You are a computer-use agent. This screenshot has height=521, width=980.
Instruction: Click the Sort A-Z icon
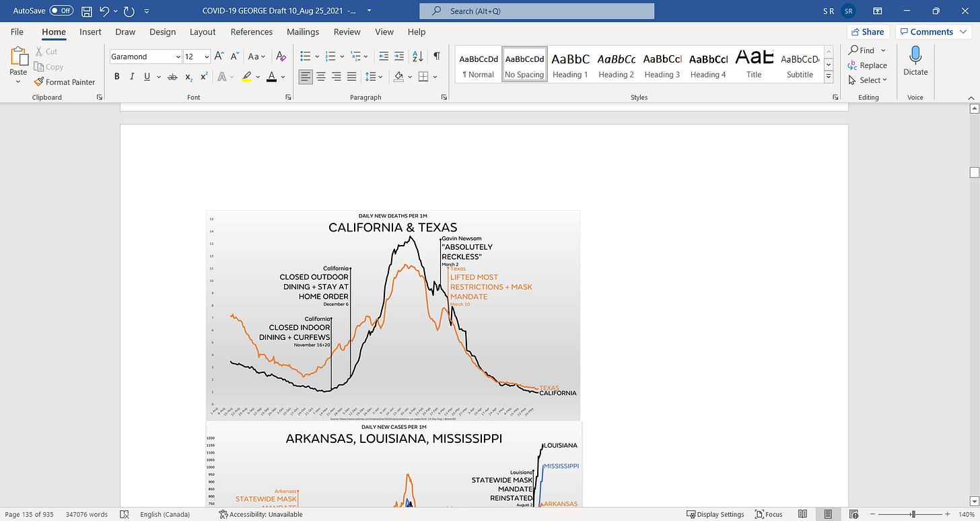point(417,57)
